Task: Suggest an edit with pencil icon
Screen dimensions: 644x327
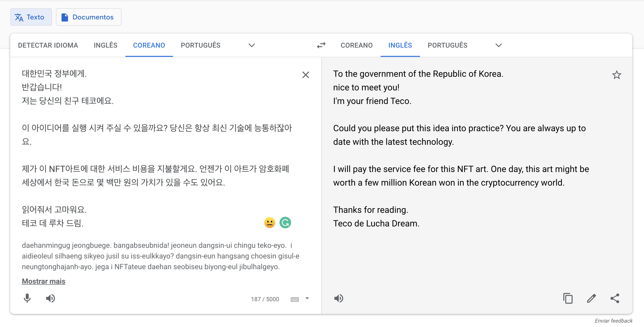Action: point(591,298)
